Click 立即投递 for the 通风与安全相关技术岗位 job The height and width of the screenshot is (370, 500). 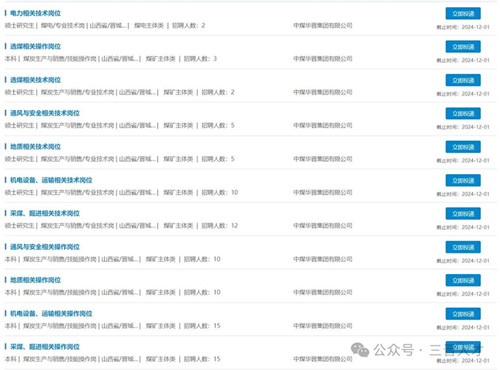click(463, 113)
